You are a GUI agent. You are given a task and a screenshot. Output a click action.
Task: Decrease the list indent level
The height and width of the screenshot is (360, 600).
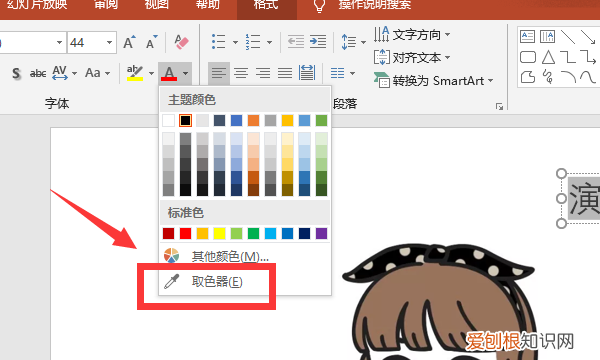click(x=296, y=42)
